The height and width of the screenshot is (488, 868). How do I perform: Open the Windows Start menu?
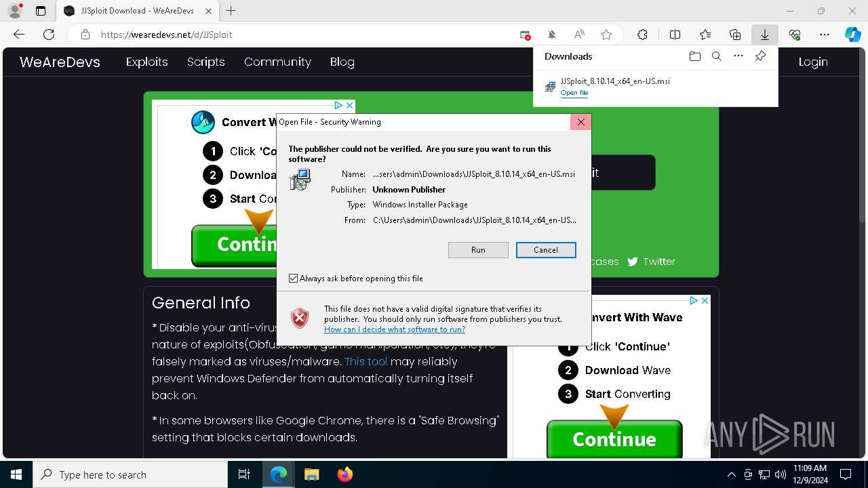[x=16, y=474]
